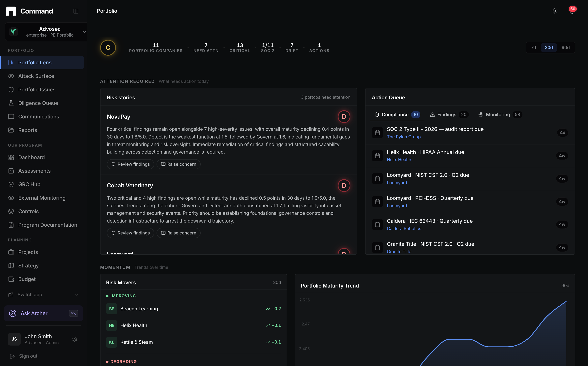Open notifications with 50 badge
Image resolution: width=588 pixels, height=366 pixels.
pyautogui.click(x=572, y=11)
